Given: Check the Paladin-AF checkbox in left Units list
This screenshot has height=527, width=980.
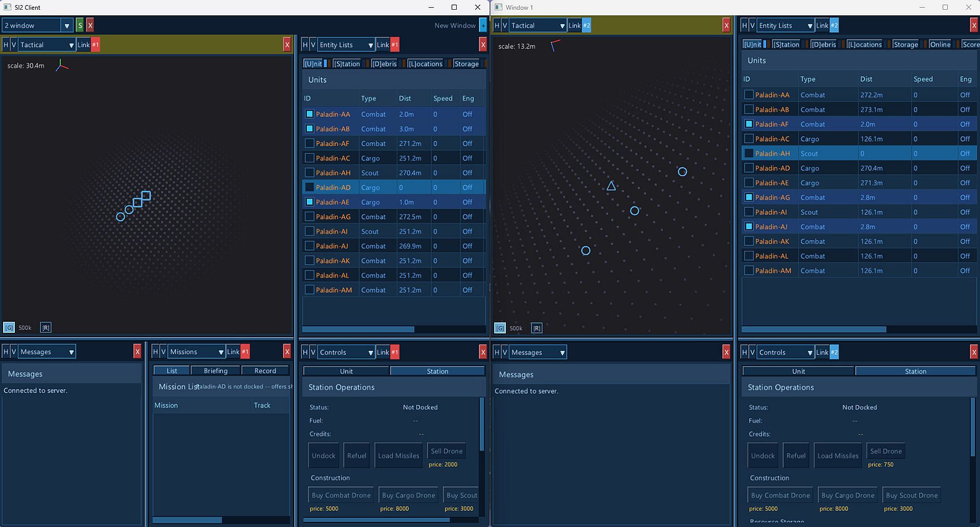Looking at the screenshot, I should 309,143.
